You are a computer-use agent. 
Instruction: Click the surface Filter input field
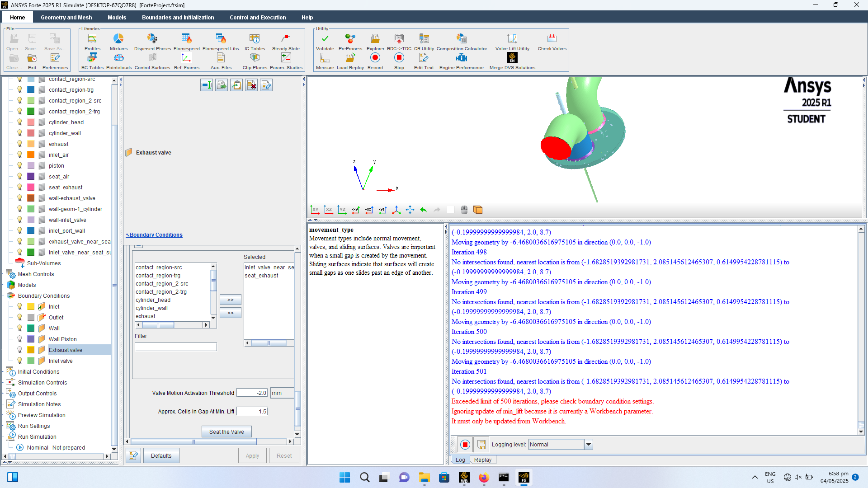point(175,347)
